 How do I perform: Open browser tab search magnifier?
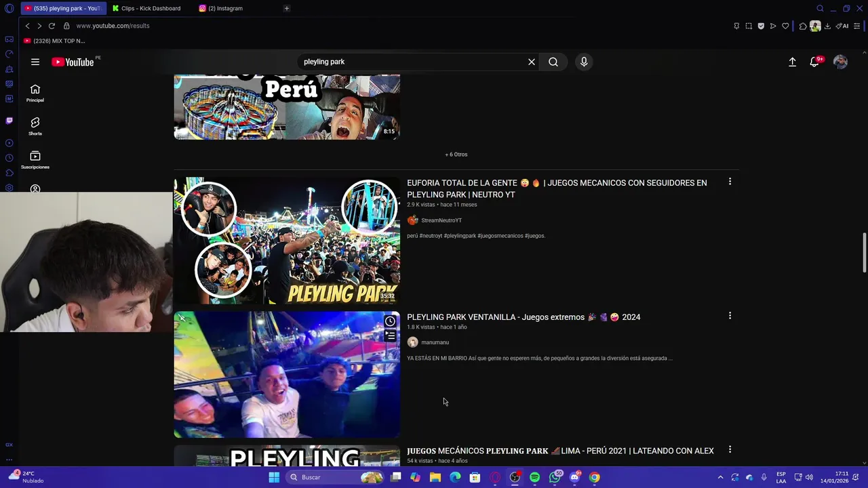tap(820, 8)
